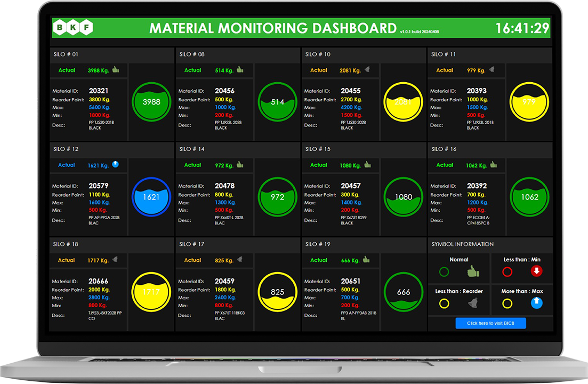Screen dimensions: 588x384
Task: Select the Silo # 01 header
Action: pyautogui.click(x=66, y=54)
